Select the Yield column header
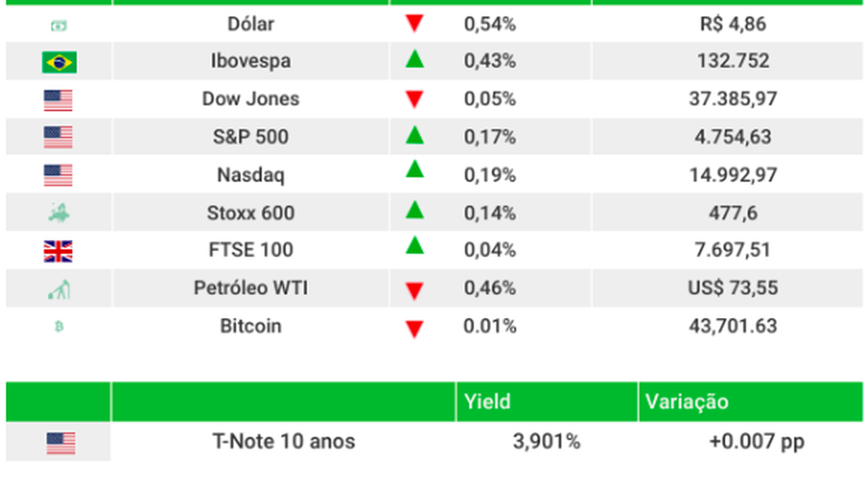The image size is (868, 488). pyautogui.click(x=488, y=401)
